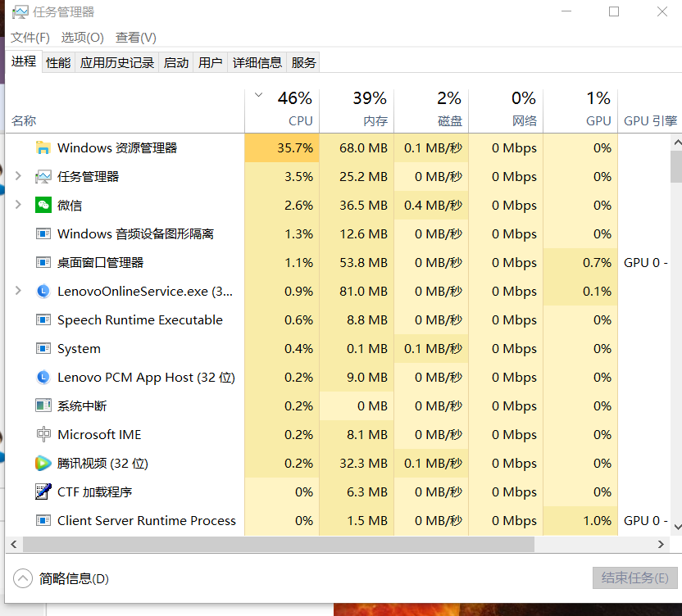682x616 pixels.
Task: Select the 系统中断 process name
Action: (82, 406)
